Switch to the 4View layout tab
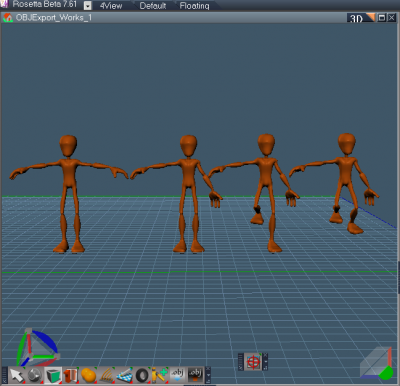 tap(111, 6)
